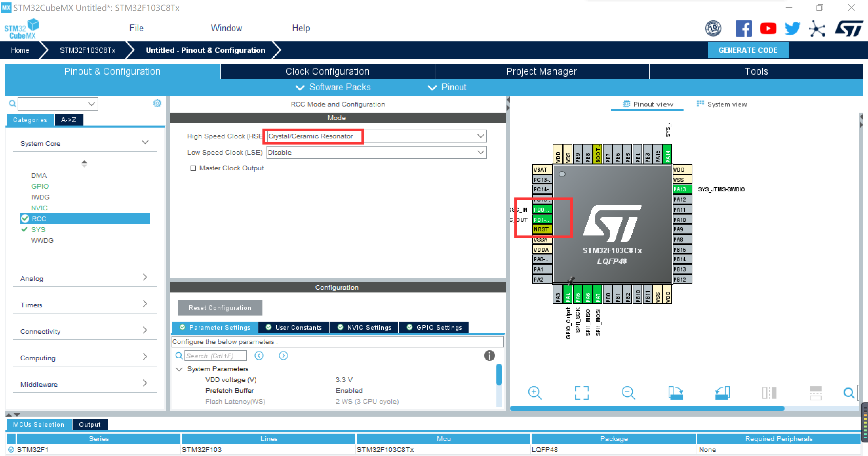
Task: Open the Window menu
Action: (x=226, y=28)
